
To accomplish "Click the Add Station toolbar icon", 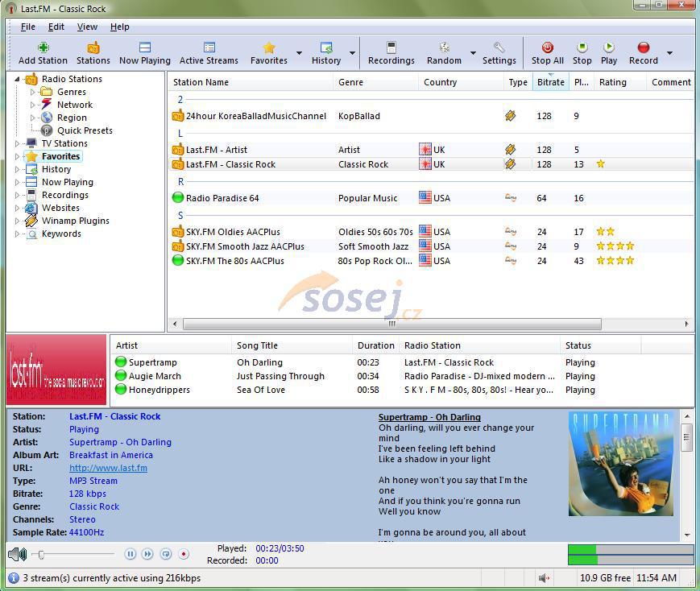I will pos(43,48).
